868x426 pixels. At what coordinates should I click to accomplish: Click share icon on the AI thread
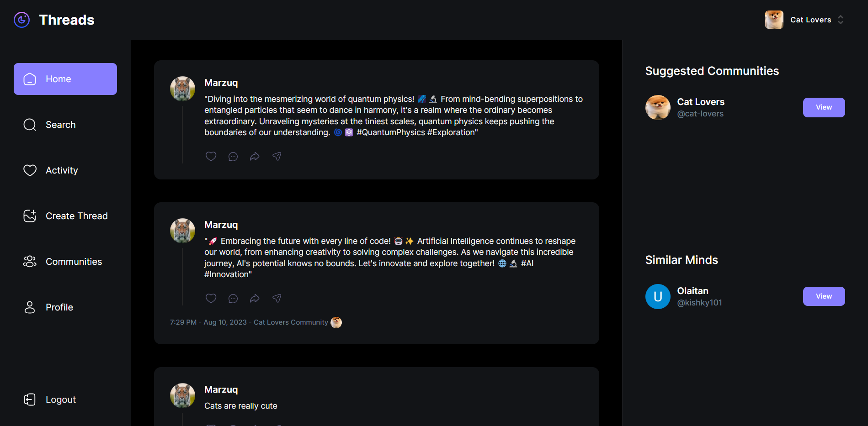(277, 299)
